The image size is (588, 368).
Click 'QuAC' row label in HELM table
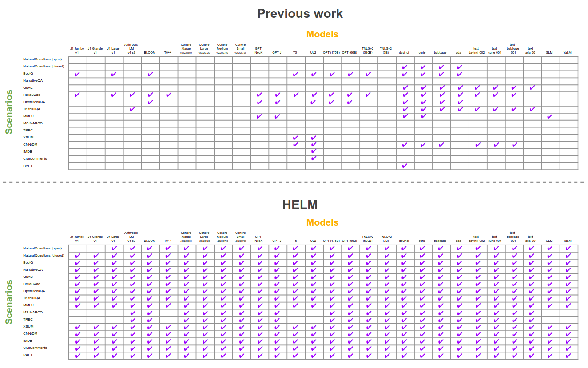[28, 277]
